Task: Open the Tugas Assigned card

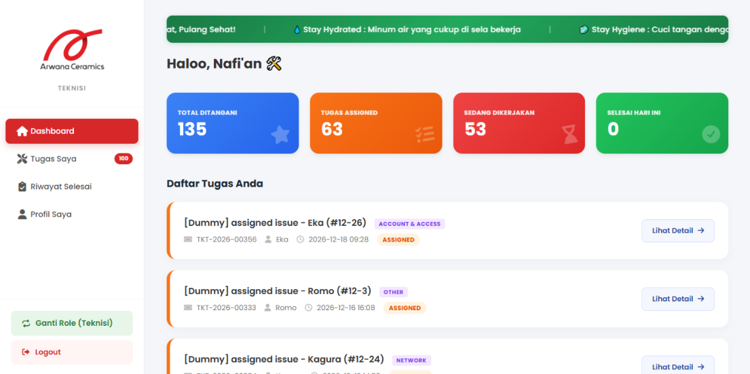Action: coord(376,123)
